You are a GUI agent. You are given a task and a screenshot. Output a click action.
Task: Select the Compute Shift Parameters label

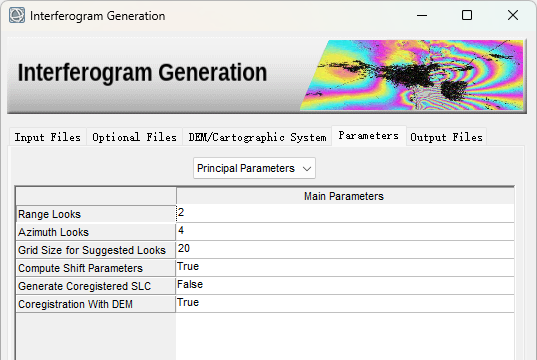tap(96, 268)
